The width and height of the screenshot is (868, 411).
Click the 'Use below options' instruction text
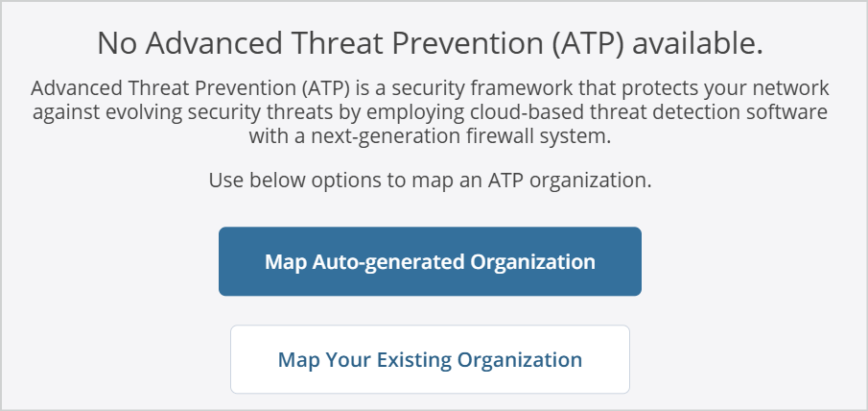point(430,180)
